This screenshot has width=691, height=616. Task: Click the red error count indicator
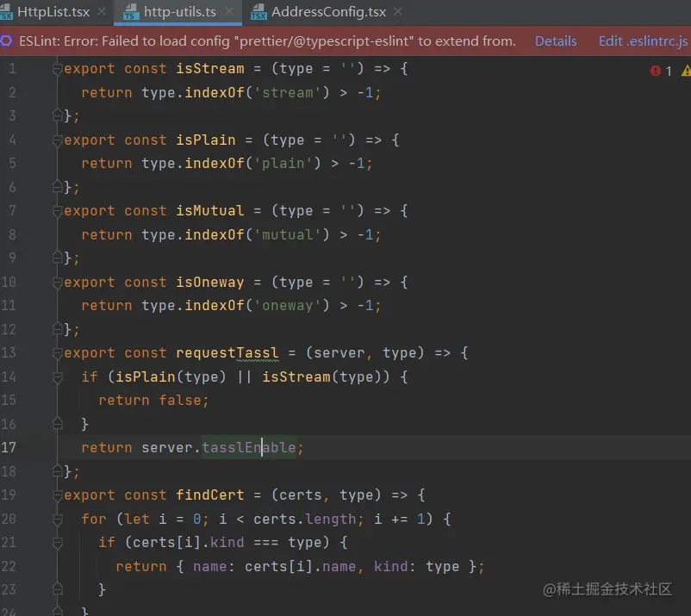click(x=661, y=71)
